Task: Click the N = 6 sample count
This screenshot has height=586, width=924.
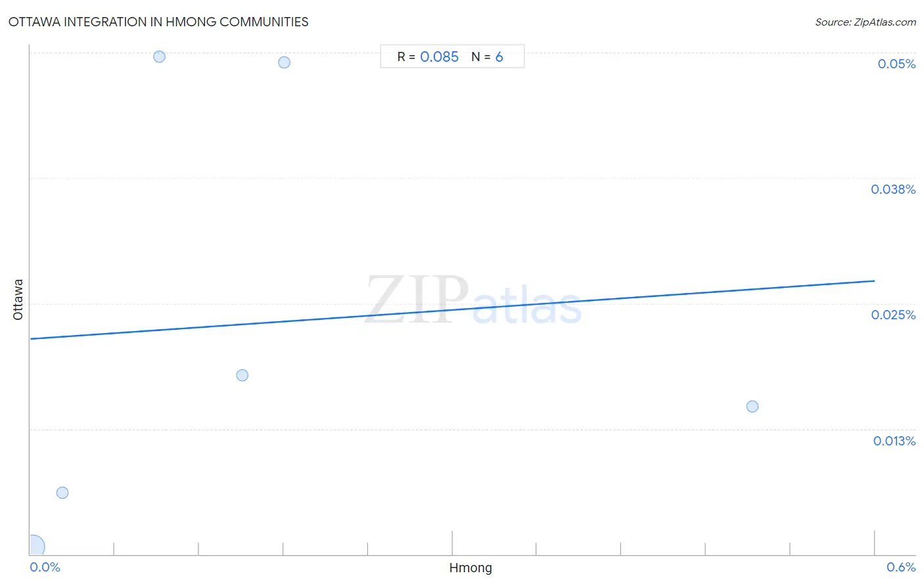Action: [487, 57]
